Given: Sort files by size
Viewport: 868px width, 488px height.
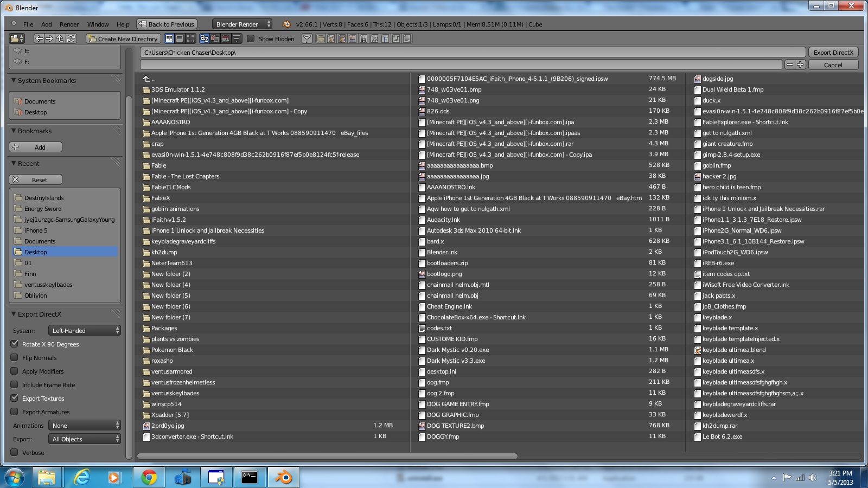Looking at the screenshot, I should click(237, 38).
